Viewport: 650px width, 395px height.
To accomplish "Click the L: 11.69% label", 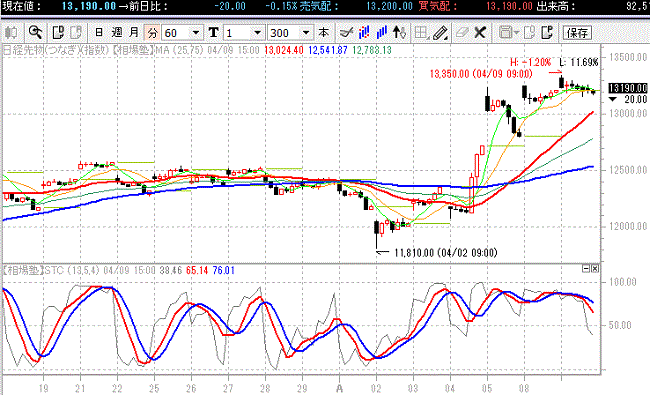I will tap(579, 63).
